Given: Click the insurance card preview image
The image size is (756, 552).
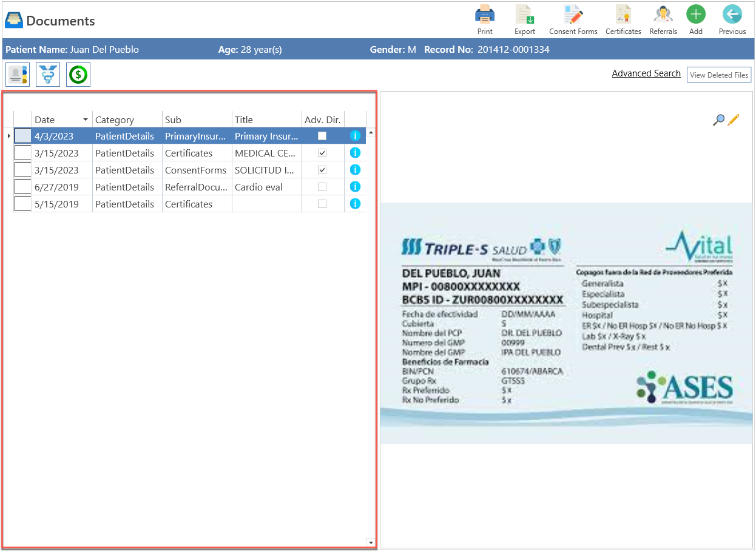Looking at the screenshot, I should (x=566, y=323).
